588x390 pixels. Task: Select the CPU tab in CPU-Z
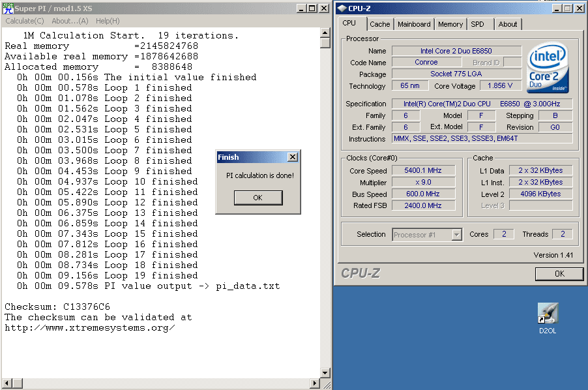coord(349,23)
